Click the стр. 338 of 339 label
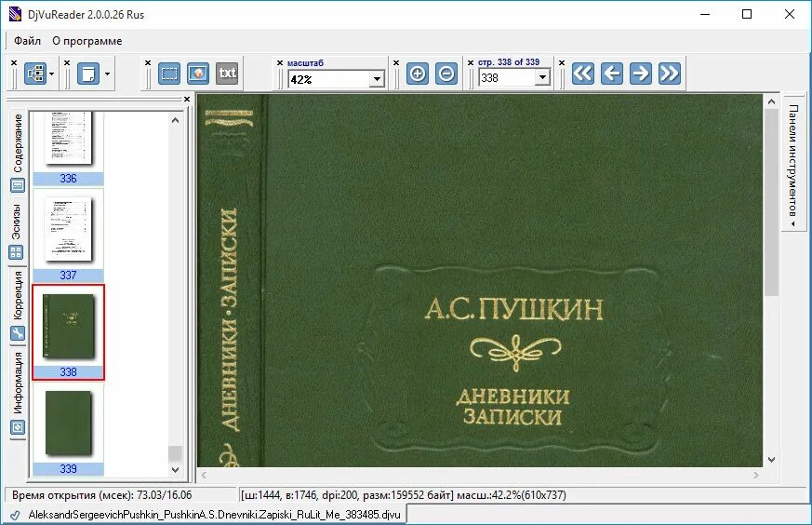This screenshot has height=525, width=812. coord(509,62)
